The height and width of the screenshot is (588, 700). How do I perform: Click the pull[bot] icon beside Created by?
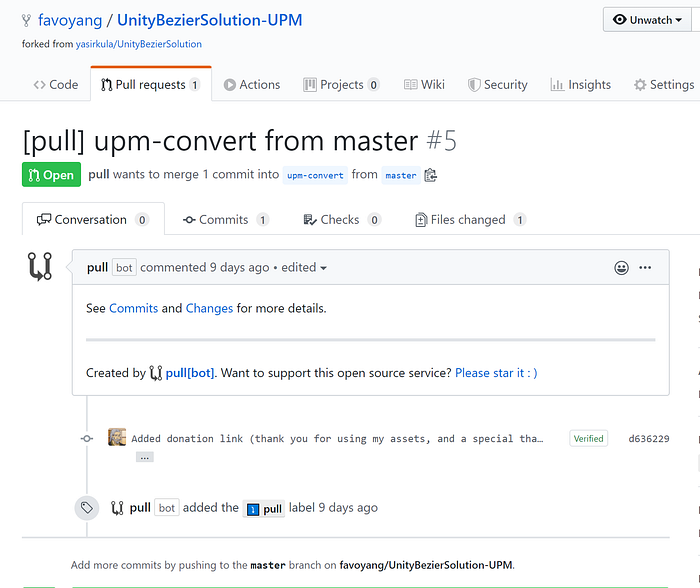tap(156, 373)
